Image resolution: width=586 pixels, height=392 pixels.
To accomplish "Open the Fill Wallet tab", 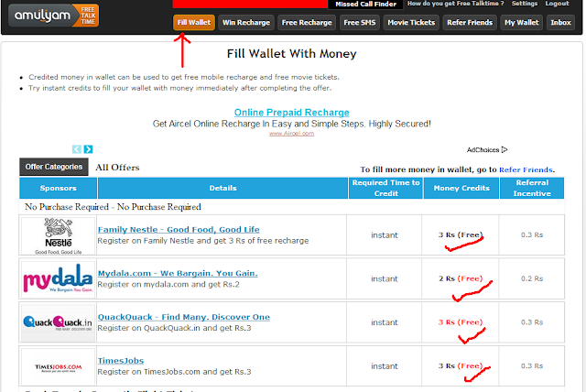I will click(194, 22).
